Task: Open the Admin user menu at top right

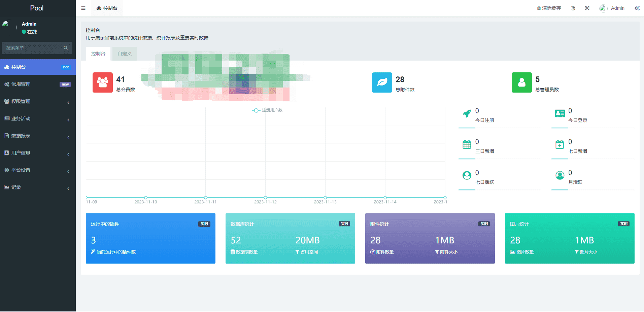Action: tap(612, 8)
